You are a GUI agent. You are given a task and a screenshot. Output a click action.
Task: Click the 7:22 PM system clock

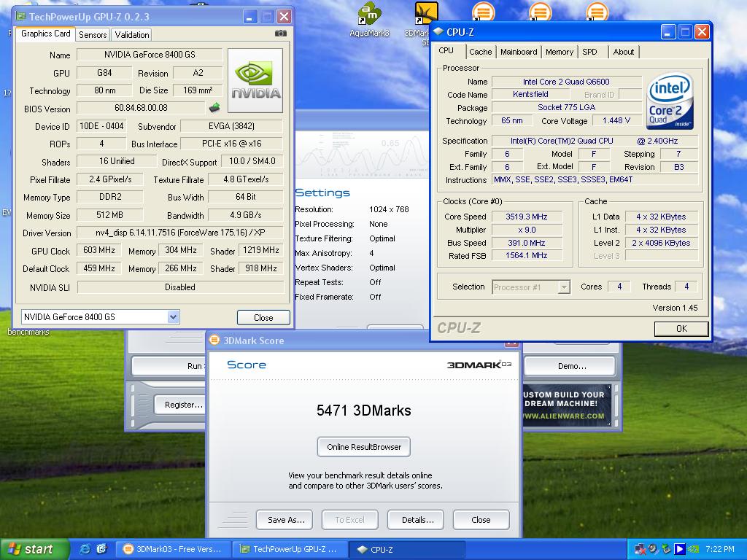[719, 549]
